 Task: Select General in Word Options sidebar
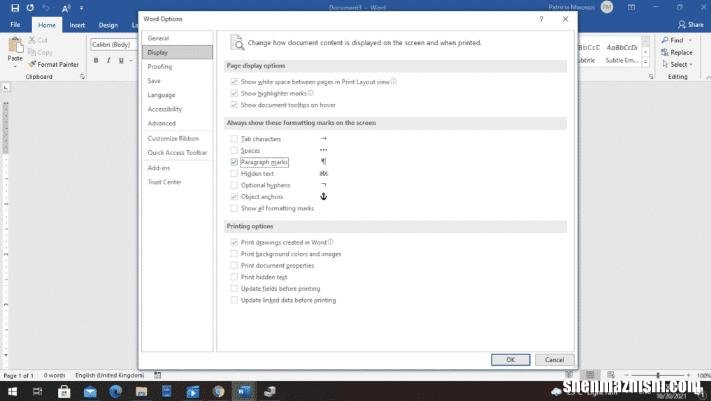pyautogui.click(x=177, y=38)
